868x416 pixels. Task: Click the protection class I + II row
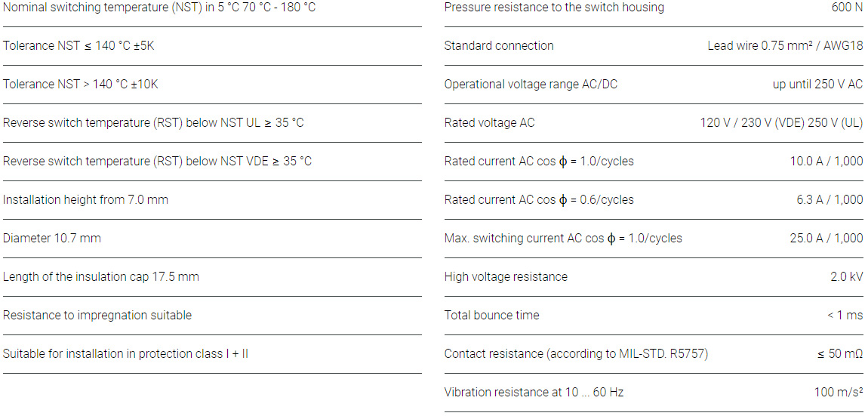pyautogui.click(x=125, y=354)
